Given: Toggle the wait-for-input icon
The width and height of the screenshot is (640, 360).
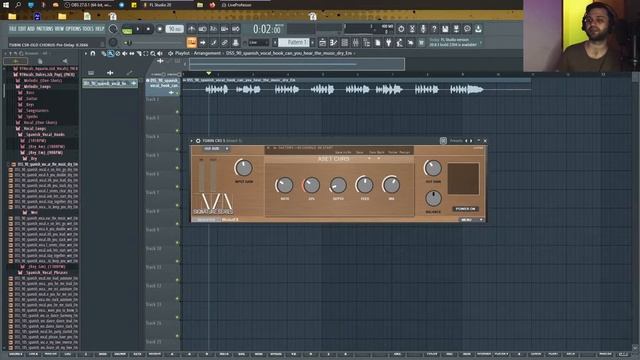Looking at the screenshot, I should 202,29.
